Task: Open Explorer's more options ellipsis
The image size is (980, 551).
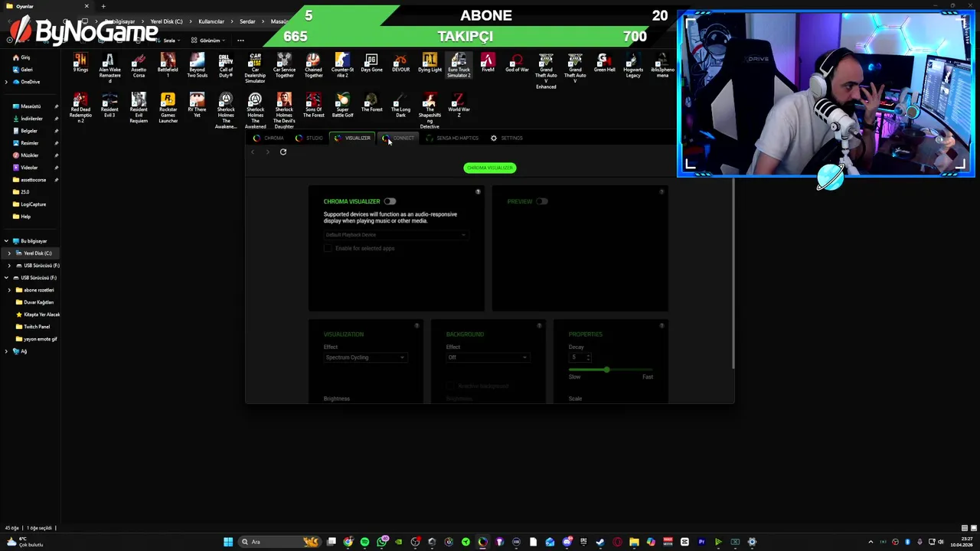Action: [x=240, y=41]
